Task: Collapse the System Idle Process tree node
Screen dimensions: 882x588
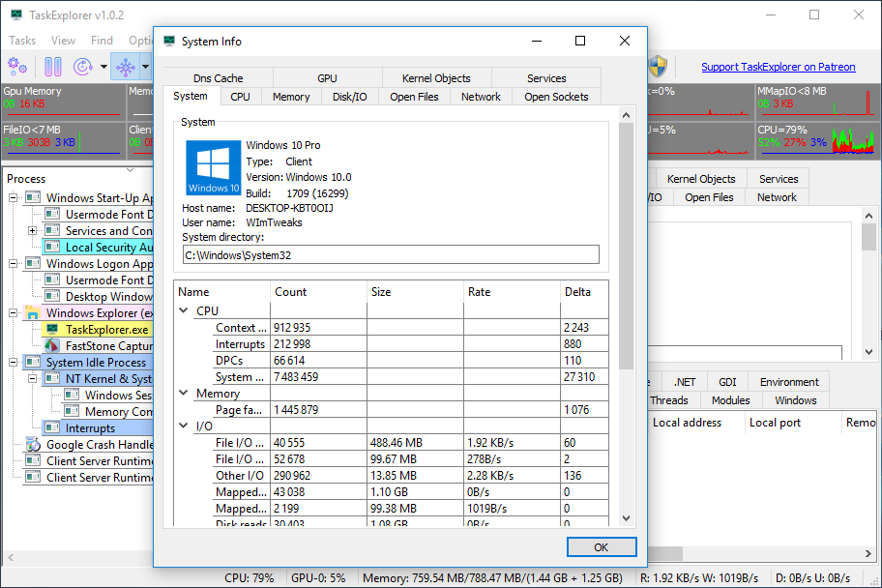Action: click(x=13, y=362)
